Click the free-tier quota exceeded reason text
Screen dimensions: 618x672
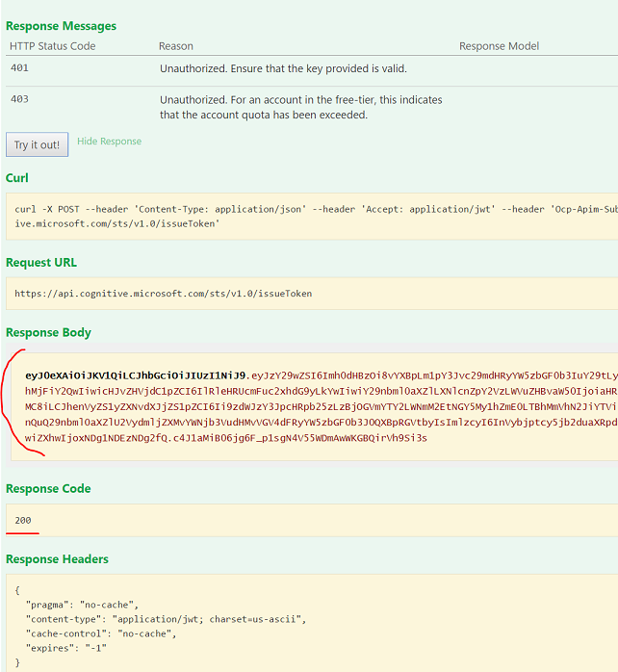301,107
